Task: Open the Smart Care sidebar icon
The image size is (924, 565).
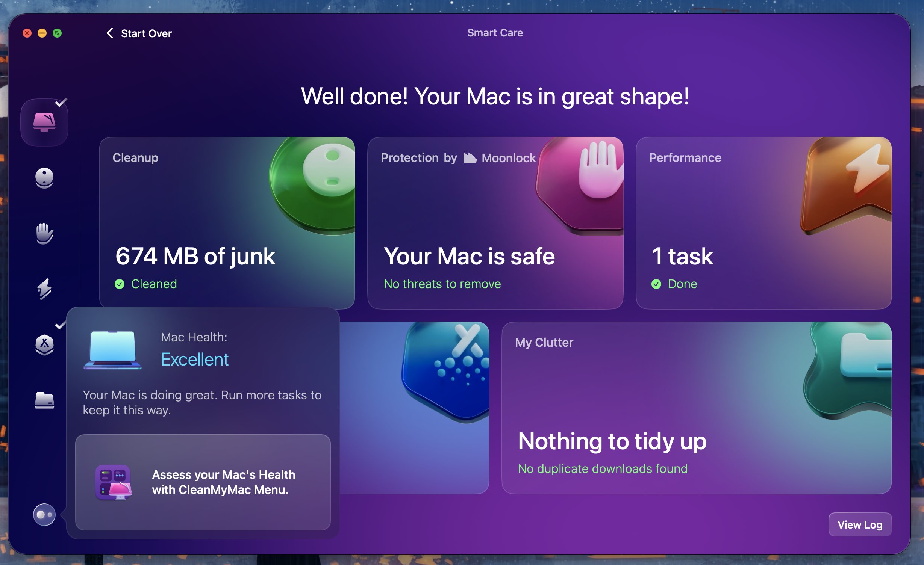Action: [44, 122]
